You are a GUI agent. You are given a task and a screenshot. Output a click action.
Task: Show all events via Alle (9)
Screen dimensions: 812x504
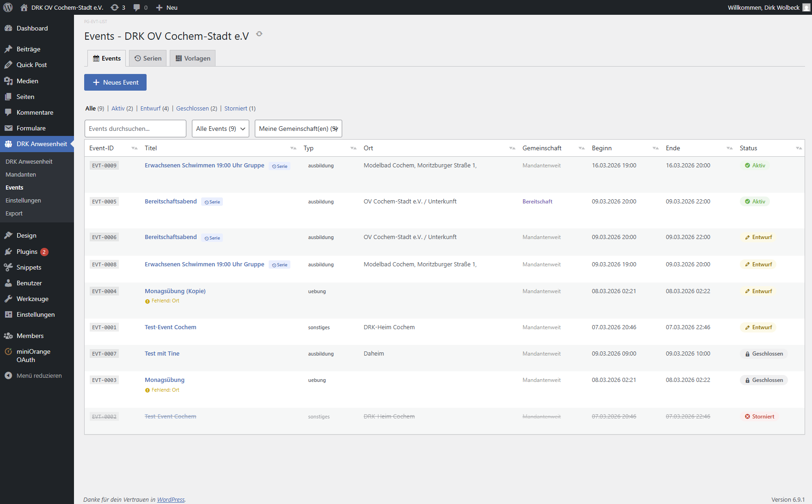[x=95, y=108]
